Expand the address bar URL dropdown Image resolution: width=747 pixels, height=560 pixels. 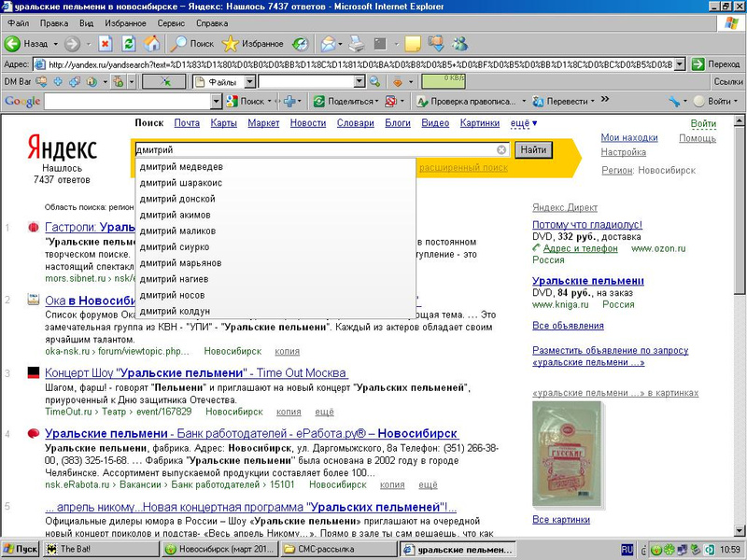pyautogui.click(x=680, y=63)
